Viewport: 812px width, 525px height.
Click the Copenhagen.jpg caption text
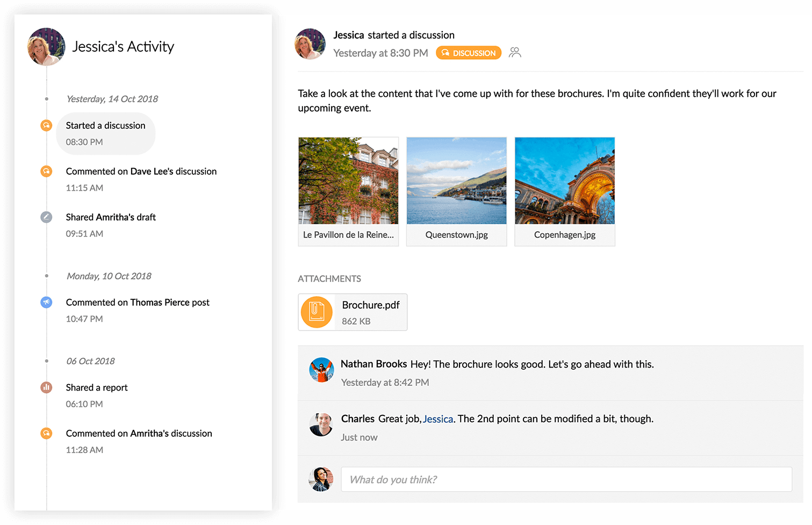coord(565,235)
